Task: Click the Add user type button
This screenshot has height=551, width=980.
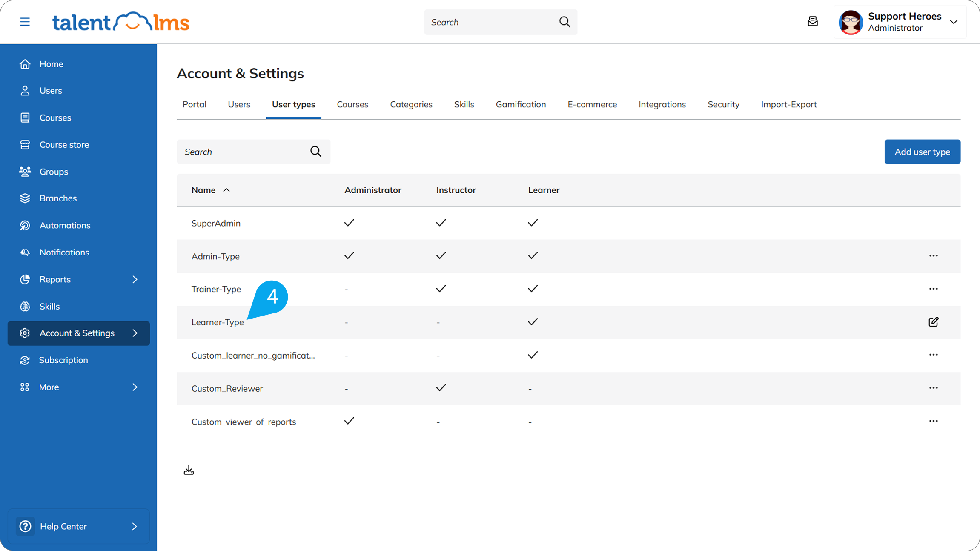Action: click(922, 152)
